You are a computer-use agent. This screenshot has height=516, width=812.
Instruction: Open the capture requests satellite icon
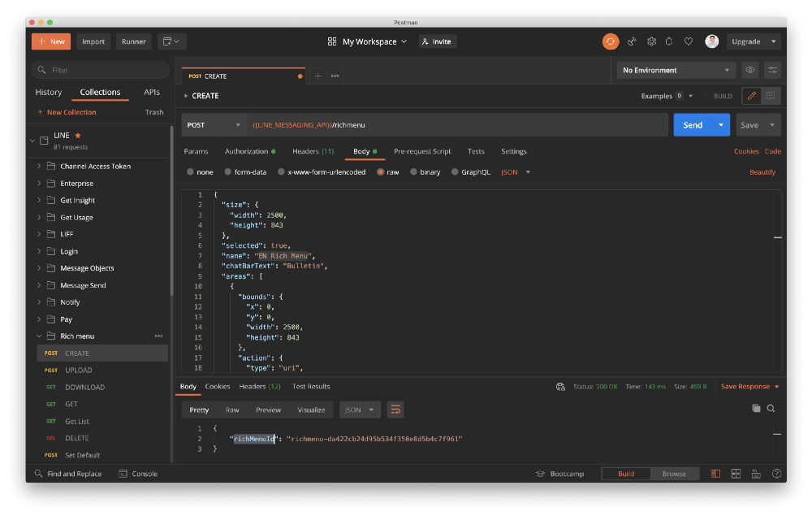pos(632,41)
